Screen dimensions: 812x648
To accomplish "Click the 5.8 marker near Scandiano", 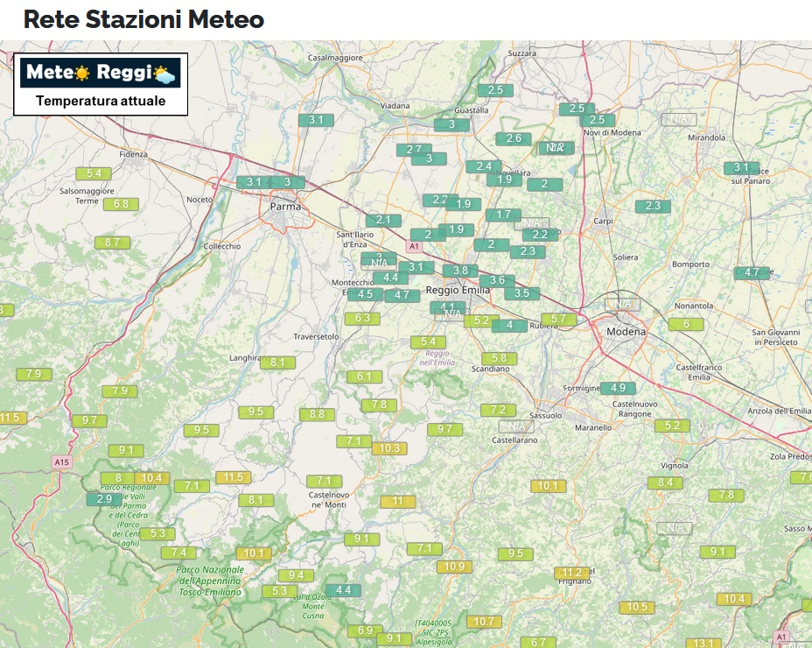I will (499, 358).
